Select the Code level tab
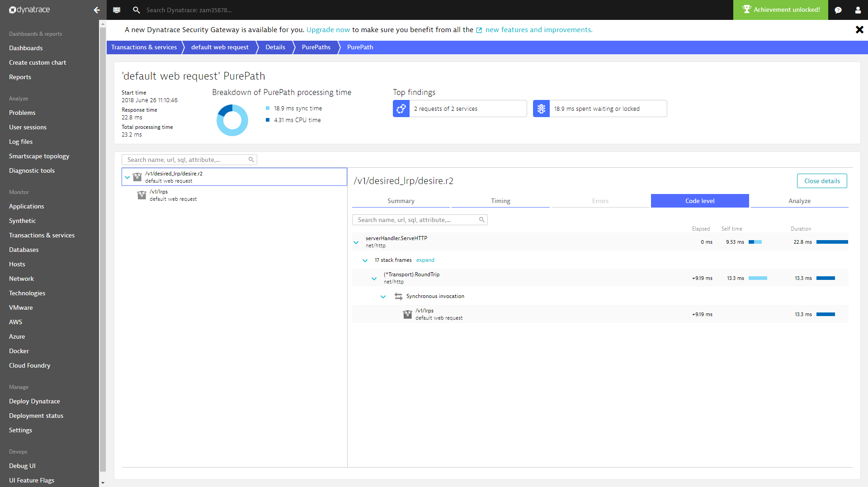This screenshot has height=487, width=868. click(x=700, y=201)
